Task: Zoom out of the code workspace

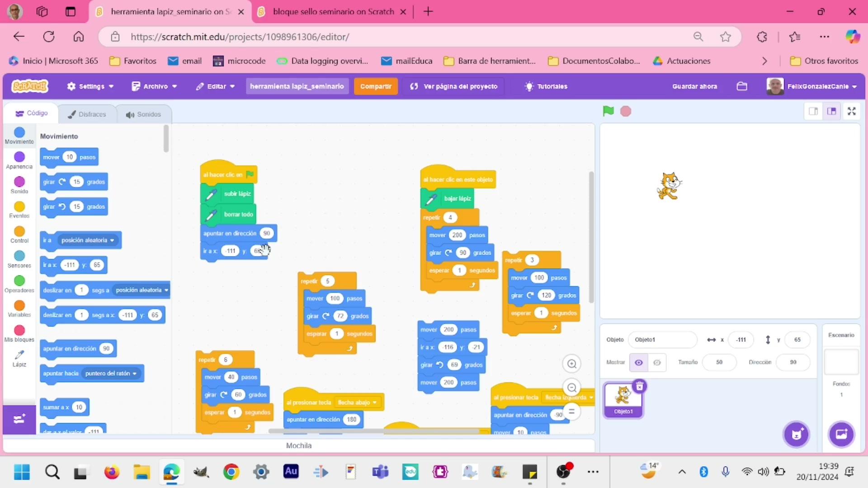Action: pos(572,388)
